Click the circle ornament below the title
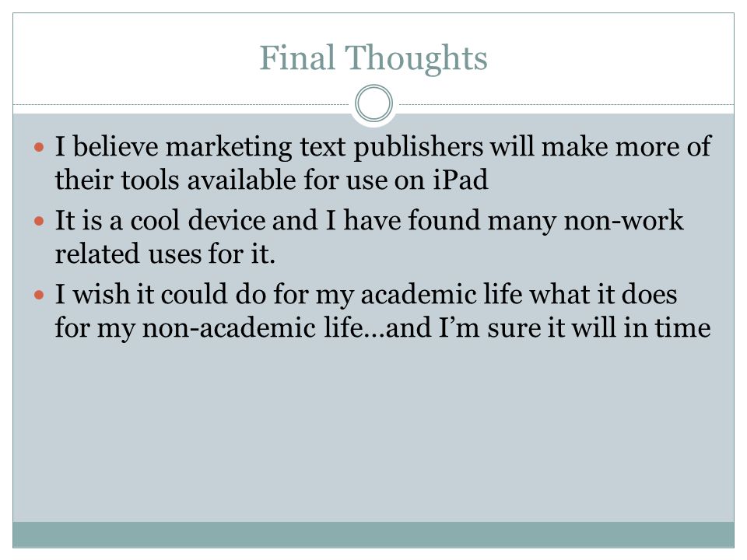 [x=374, y=103]
